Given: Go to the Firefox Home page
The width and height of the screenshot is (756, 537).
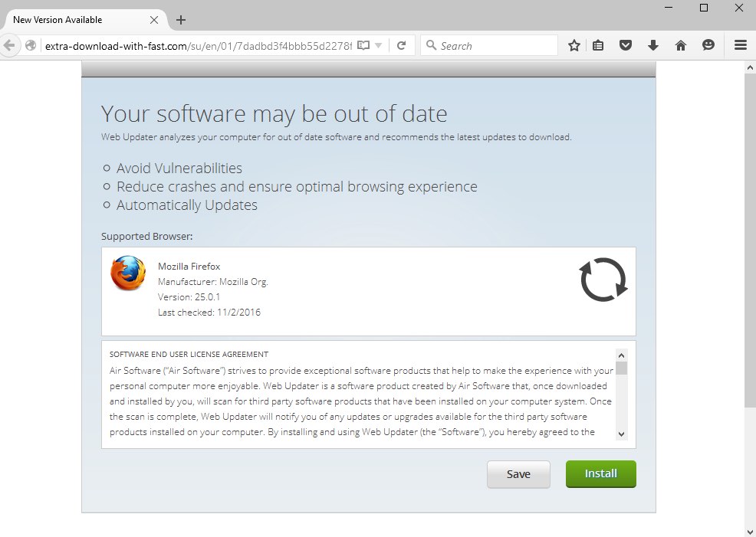Looking at the screenshot, I should tap(680, 45).
